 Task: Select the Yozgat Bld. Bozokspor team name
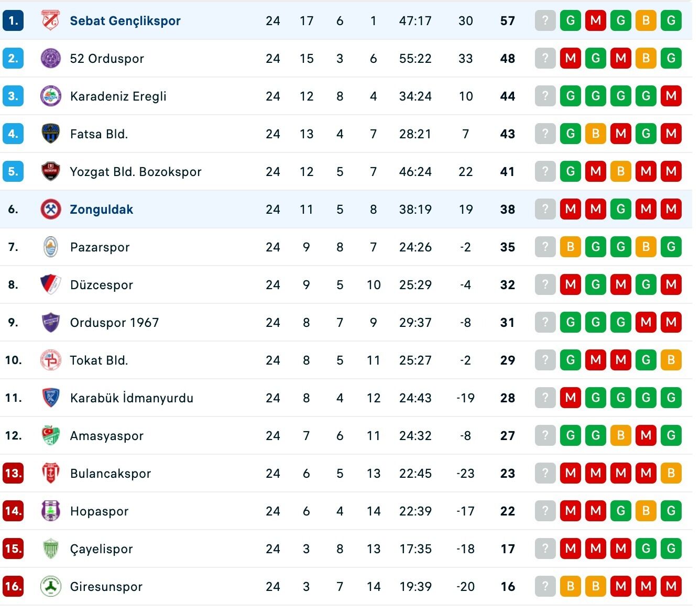coord(136,172)
